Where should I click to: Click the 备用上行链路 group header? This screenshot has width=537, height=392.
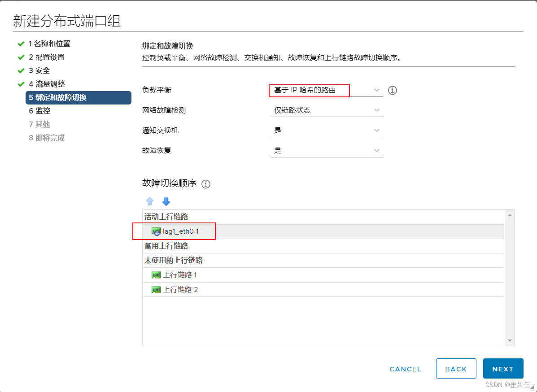pos(323,246)
